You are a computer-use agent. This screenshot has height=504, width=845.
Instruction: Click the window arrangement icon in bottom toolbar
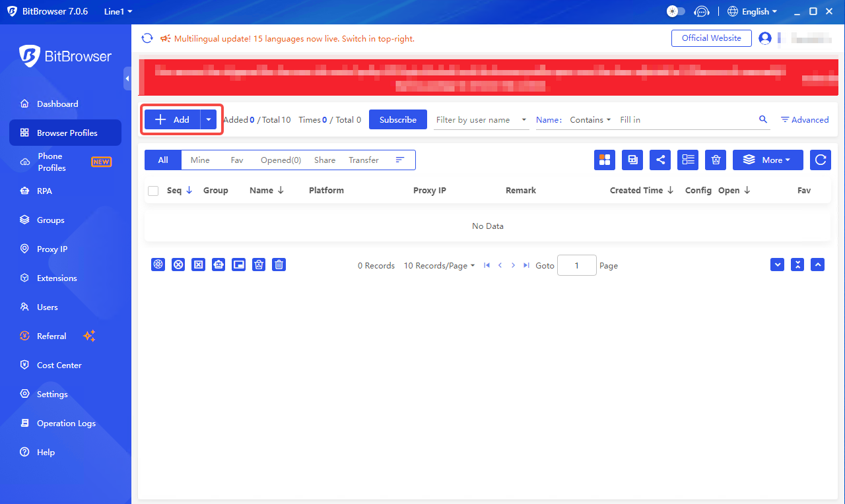[x=239, y=265]
